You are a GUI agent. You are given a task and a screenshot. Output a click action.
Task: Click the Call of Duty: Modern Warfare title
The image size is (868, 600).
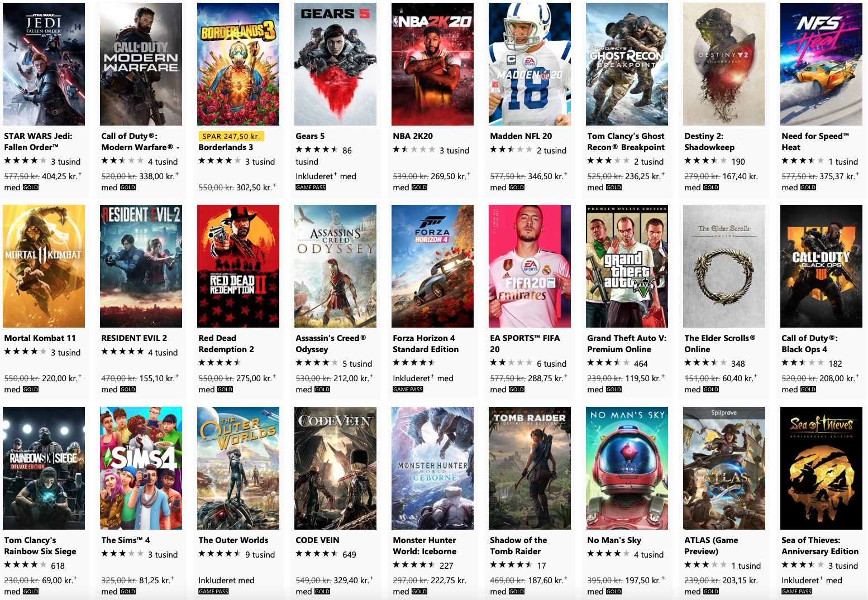(140, 142)
